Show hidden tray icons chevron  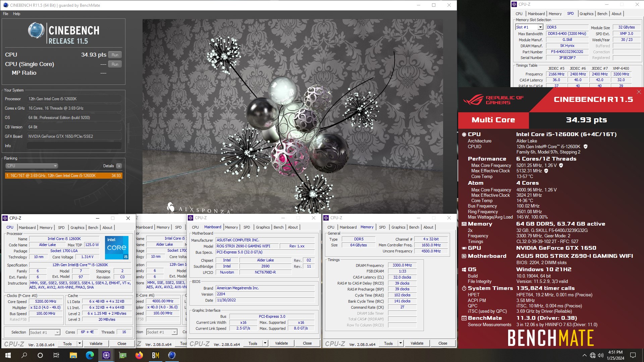[x=584, y=355]
